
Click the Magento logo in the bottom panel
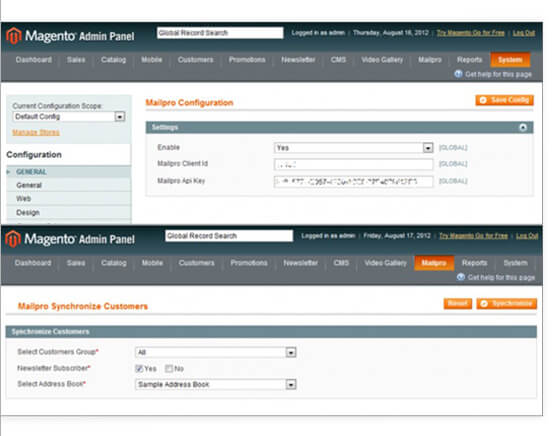tap(70, 239)
